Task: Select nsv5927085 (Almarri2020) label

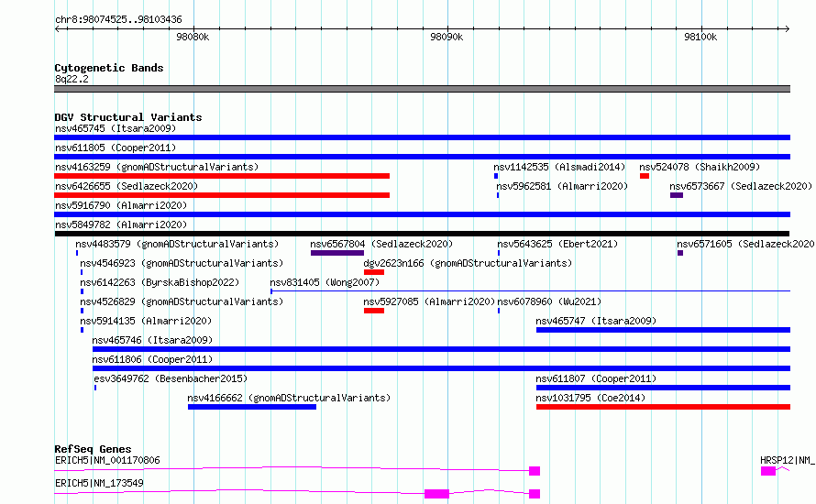Action: (x=429, y=301)
